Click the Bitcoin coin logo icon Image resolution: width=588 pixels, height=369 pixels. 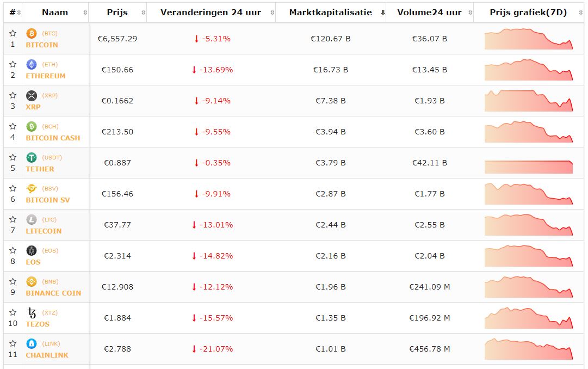32,34
